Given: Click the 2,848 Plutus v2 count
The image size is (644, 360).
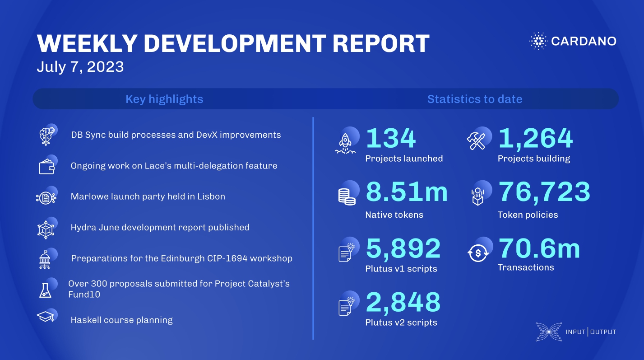Looking at the screenshot, I should [403, 302].
